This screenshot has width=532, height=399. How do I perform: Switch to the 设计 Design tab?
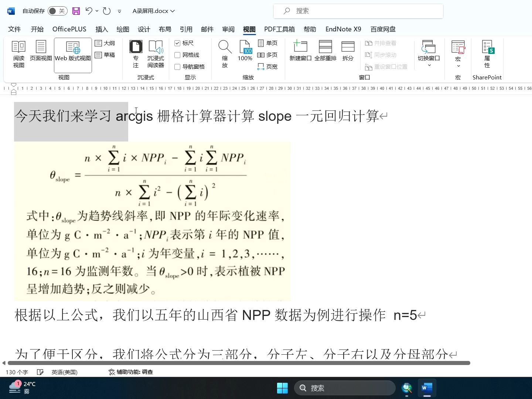(144, 29)
